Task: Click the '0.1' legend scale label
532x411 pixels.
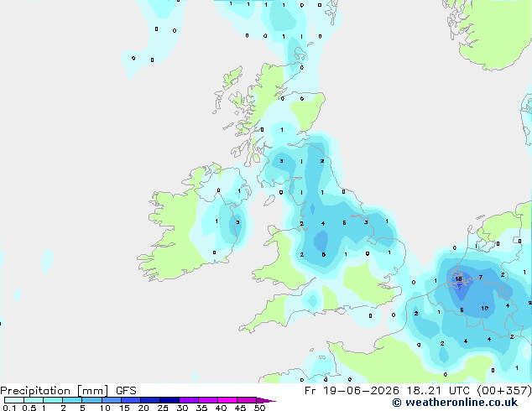Action: [9, 408]
